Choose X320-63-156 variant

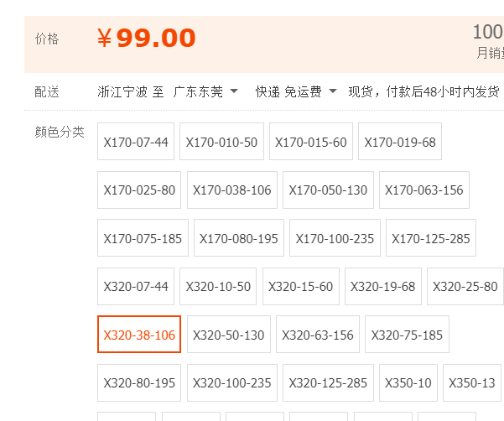coord(318,335)
